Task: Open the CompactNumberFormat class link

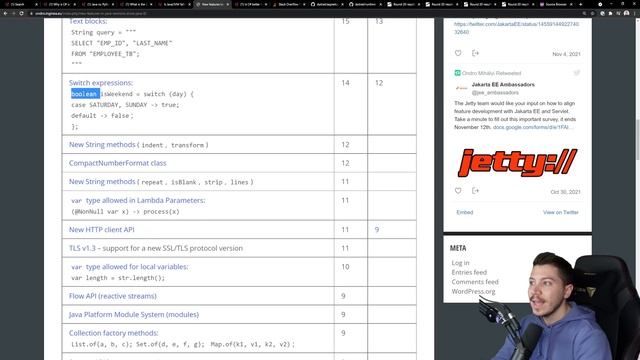Action: (118, 163)
